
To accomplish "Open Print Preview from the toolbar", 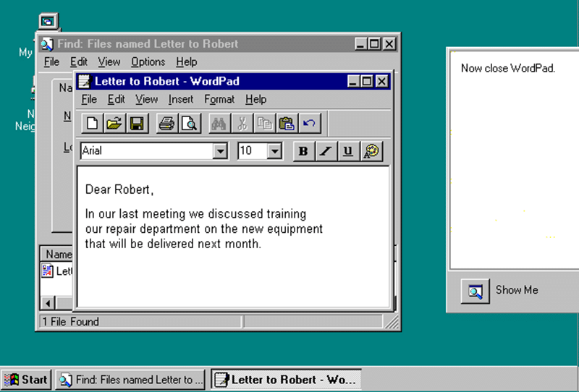I will tap(190, 123).
